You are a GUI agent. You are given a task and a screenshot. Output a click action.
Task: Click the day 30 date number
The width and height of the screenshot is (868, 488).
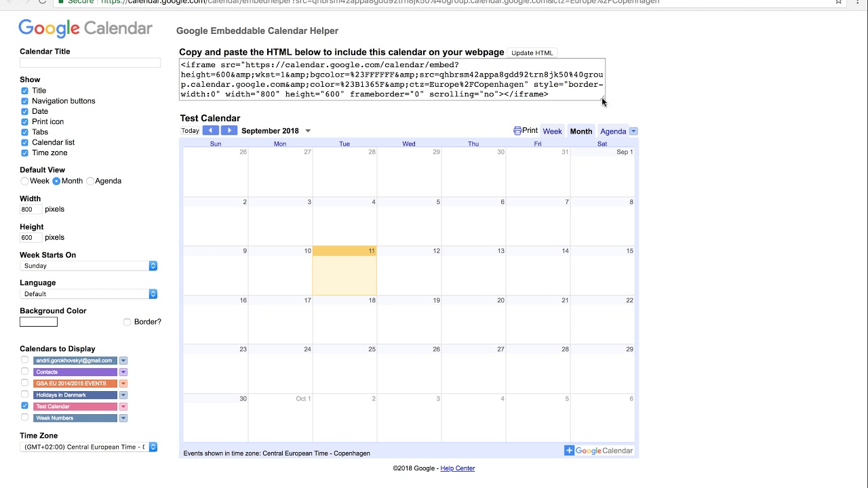point(243,399)
